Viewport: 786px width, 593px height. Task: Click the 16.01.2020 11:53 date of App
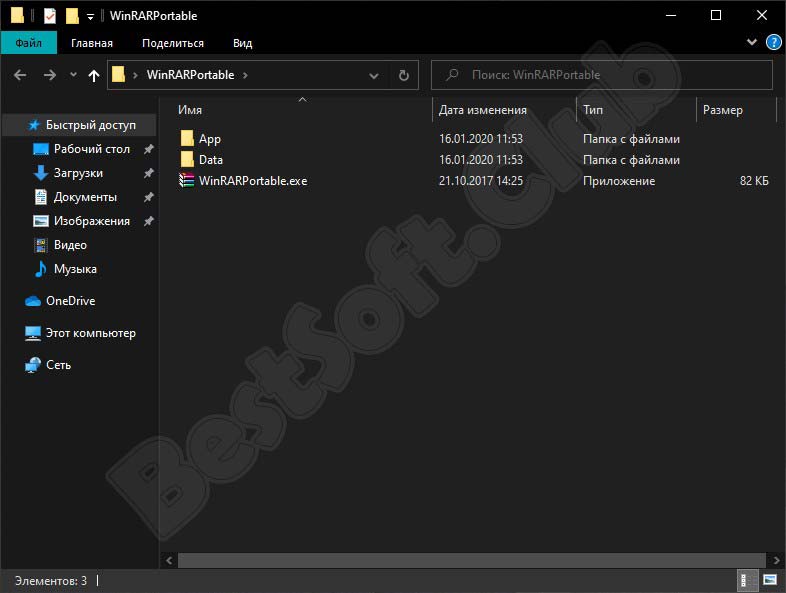481,139
